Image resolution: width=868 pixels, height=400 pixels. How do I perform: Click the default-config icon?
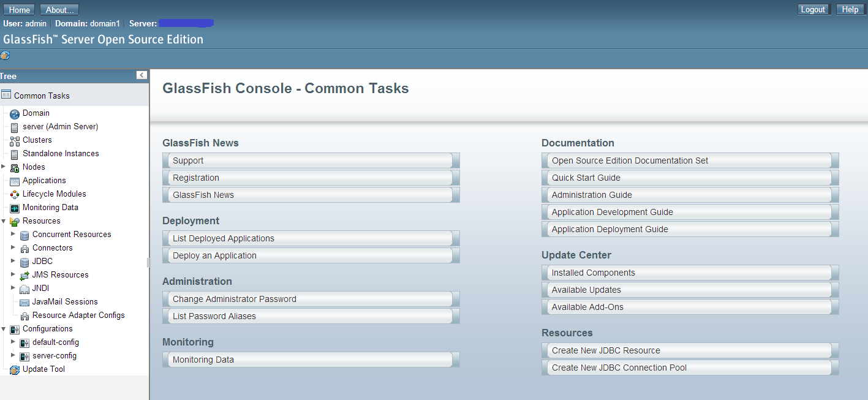pos(25,342)
